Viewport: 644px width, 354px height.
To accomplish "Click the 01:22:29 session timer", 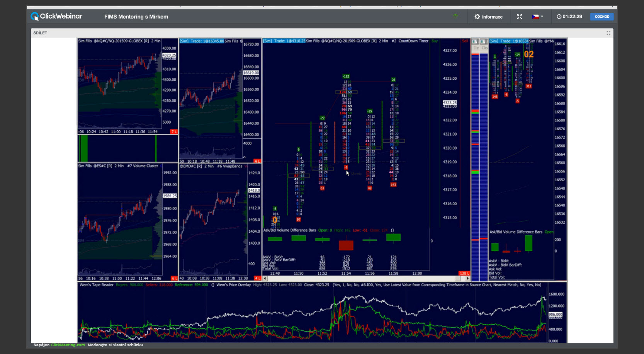I will 569,17.
